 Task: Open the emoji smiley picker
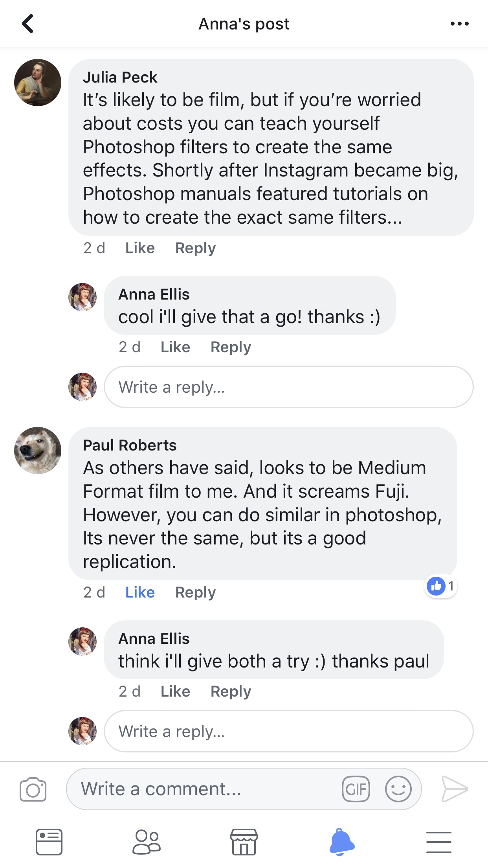pos(398,789)
